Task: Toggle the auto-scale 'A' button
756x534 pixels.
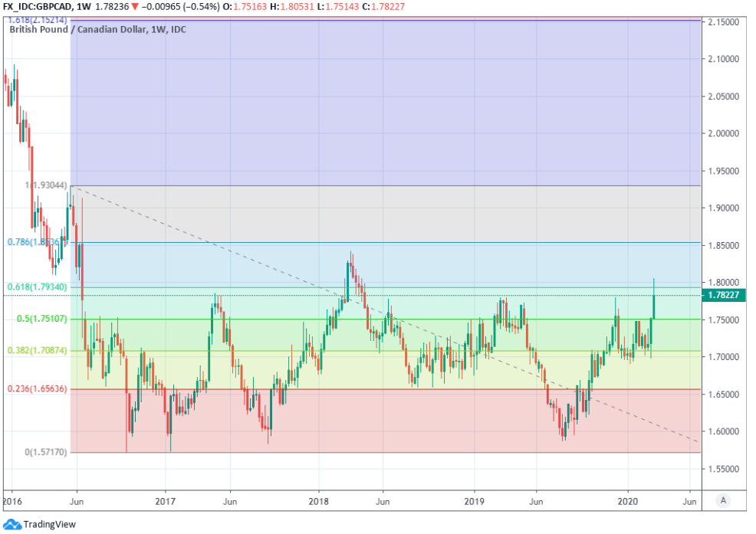Action: (x=722, y=500)
